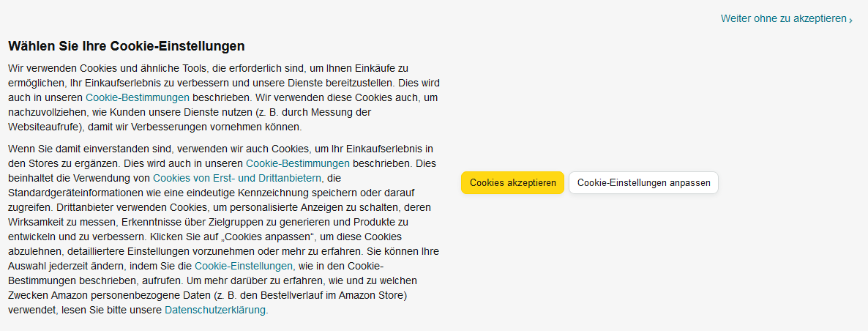Continue via the Weiter ohne zu akzeptieren link
Viewport: 868px width, 331px height.
click(x=783, y=18)
